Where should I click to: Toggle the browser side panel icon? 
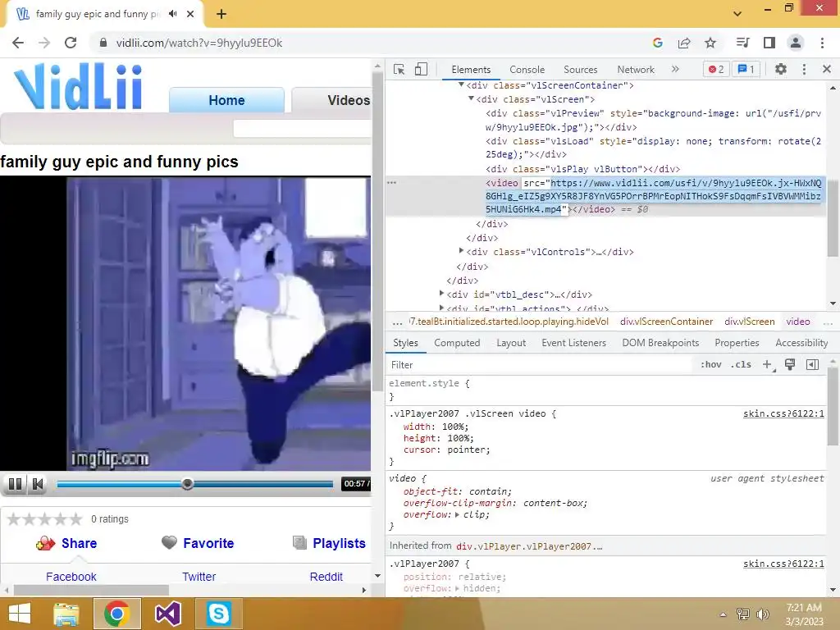pos(769,43)
